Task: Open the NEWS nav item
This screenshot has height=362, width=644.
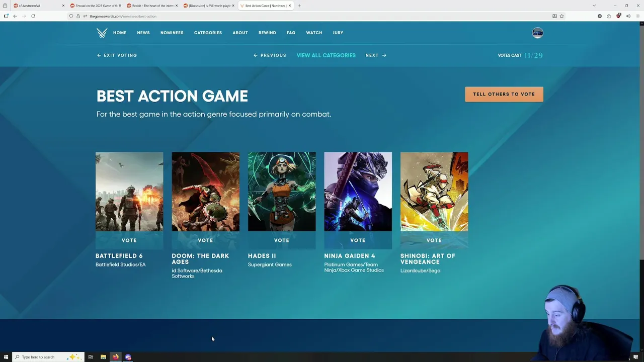Action: [x=143, y=33]
